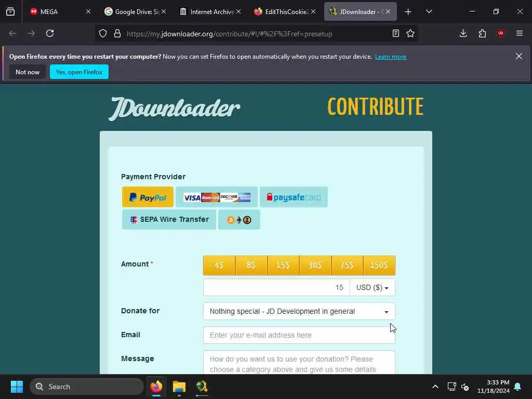The width and height of the screenshot is (532, 399).
Task: Select cryptocurrency payment option
Action: point(239,220)
